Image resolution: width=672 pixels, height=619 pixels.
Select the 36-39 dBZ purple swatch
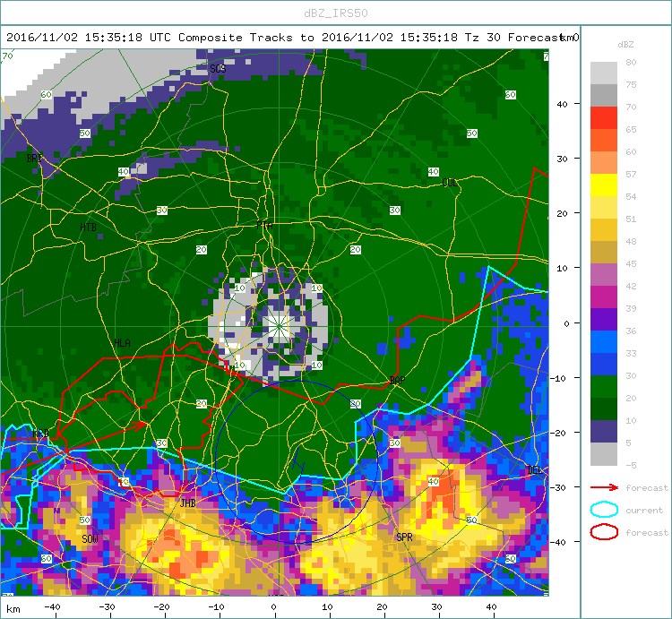click(x=604, y=319)
